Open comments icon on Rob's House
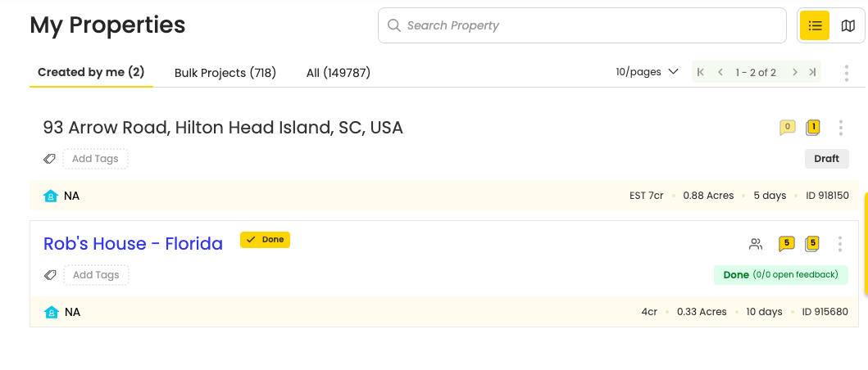Viewport: 868px width, 370px height. 786,243
